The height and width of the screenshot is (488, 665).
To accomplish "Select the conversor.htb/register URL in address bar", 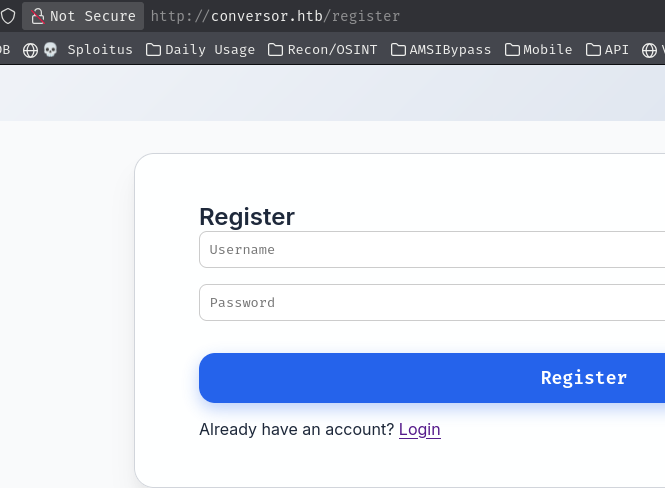I will coord(275,16).
